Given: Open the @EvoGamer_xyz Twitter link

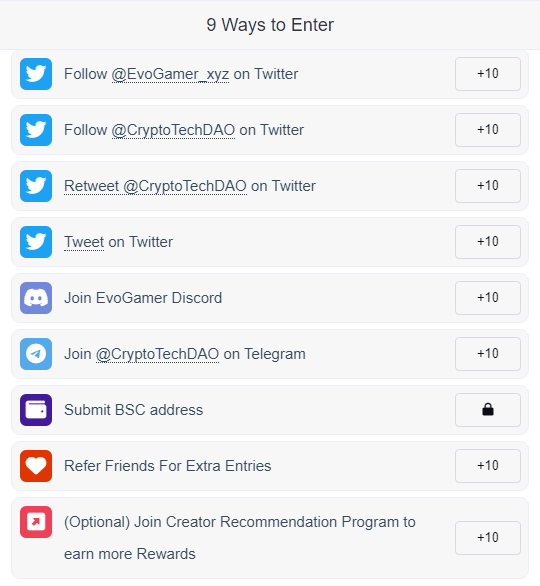Looking at the screenshot, I should tap(170, 74).
